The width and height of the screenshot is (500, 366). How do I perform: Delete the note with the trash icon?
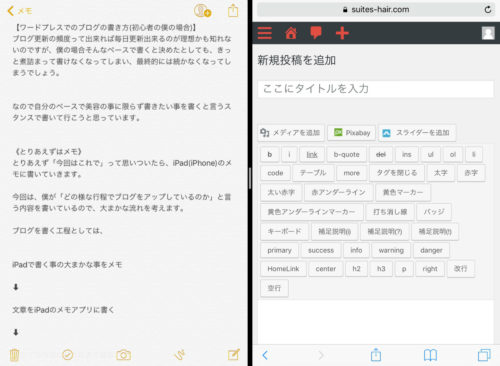coord(14,355)
